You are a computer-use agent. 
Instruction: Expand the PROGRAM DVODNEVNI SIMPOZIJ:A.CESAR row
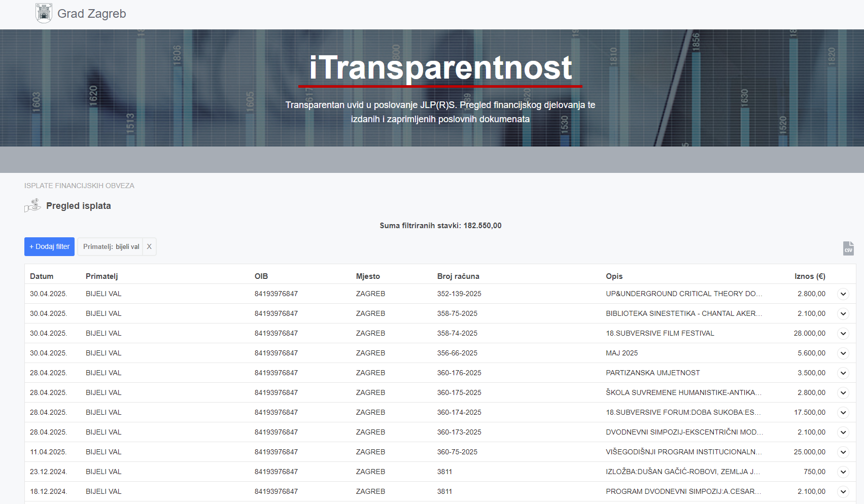coord(843,492)
